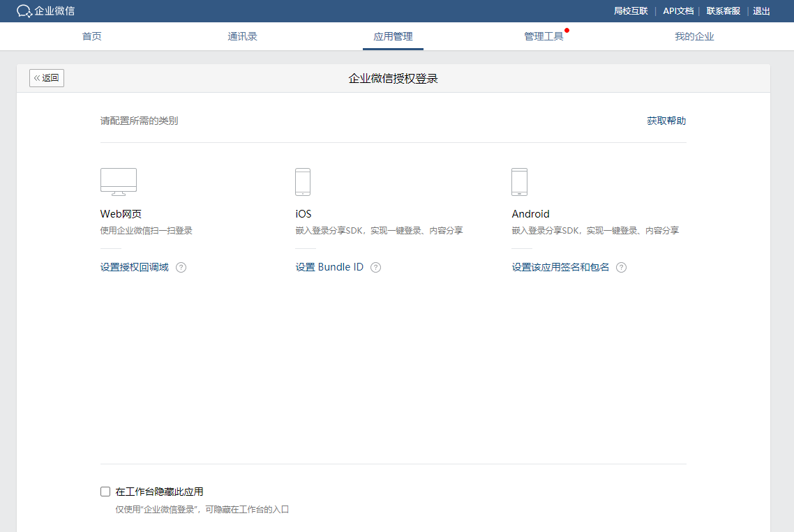Click the 企业微信 logo icon

(24, 11)
